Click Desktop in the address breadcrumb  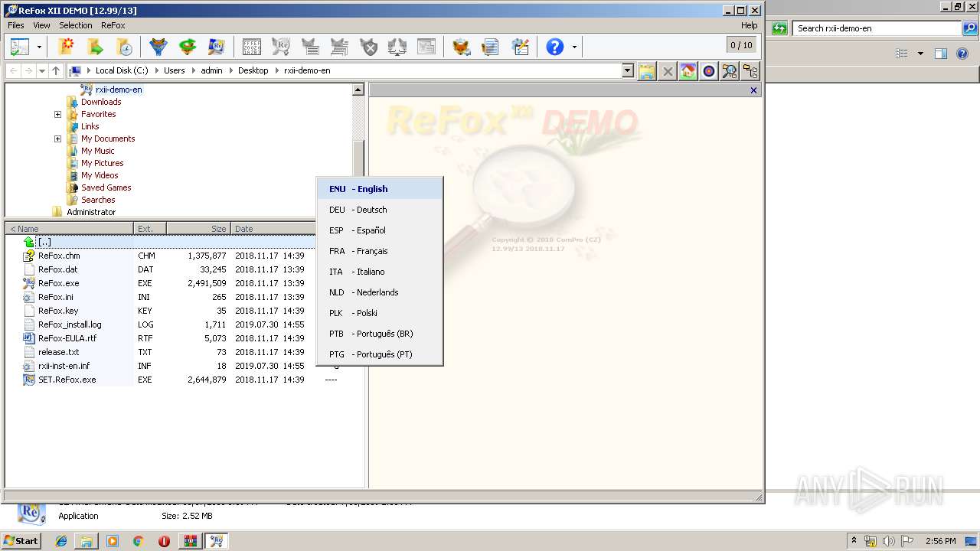253,70
